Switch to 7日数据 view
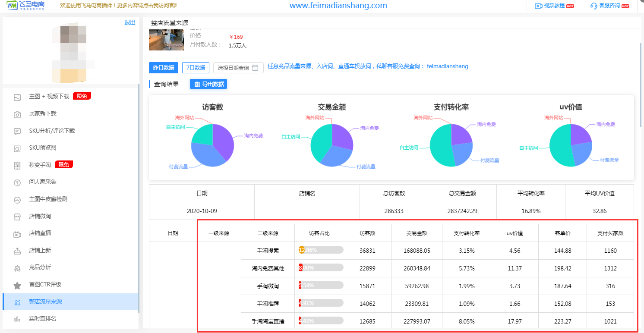The width and height of the screenshot is (644, 333). click(196, 67)
